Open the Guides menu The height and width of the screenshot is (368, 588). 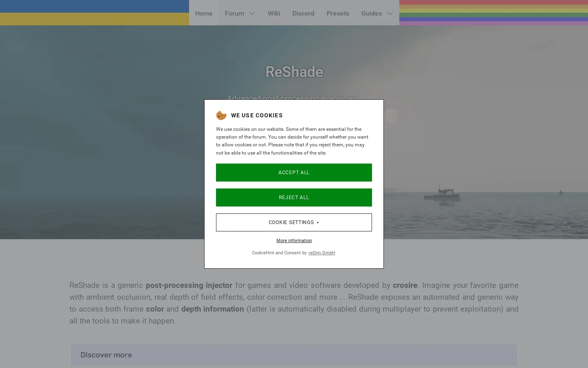pos(371,13)
